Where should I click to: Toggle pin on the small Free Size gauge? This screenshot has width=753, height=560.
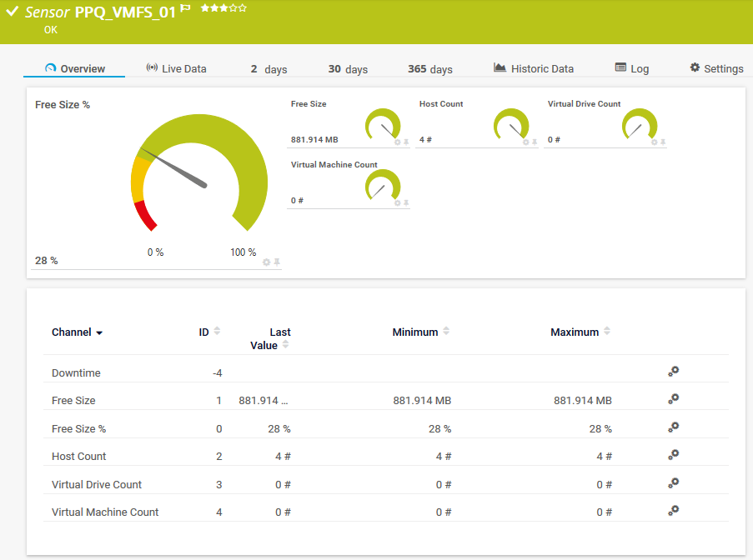point(406,142)
